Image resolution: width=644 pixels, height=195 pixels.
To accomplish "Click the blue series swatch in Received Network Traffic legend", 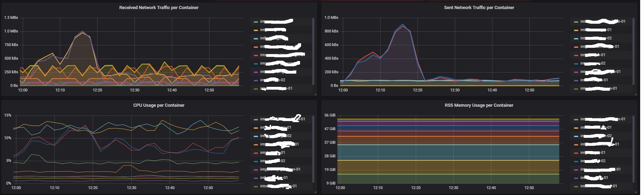I will [256, 63].
